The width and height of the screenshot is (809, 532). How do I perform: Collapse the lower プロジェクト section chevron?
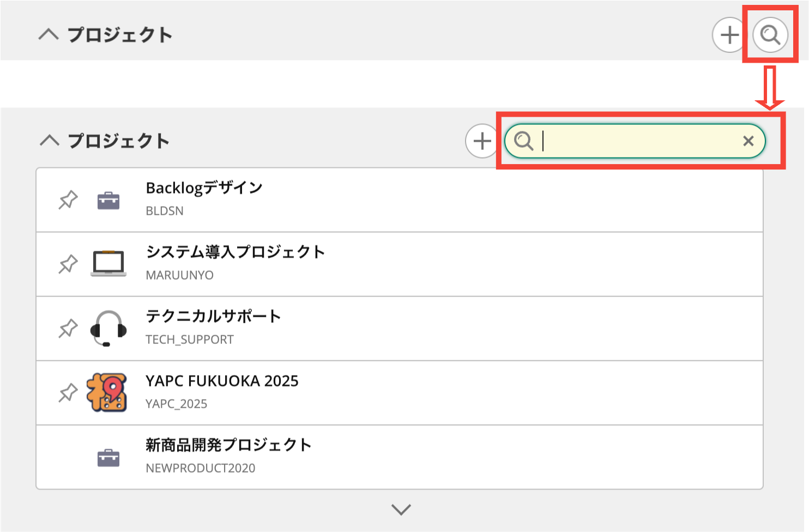click(x=50, y=141)
